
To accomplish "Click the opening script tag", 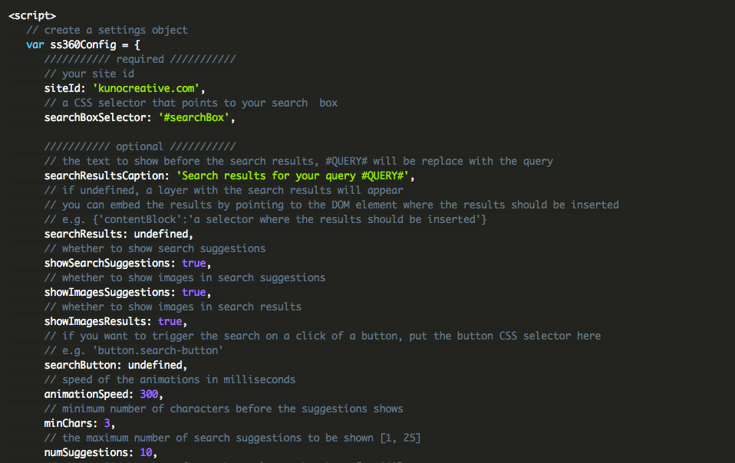I will pos(32,17).
